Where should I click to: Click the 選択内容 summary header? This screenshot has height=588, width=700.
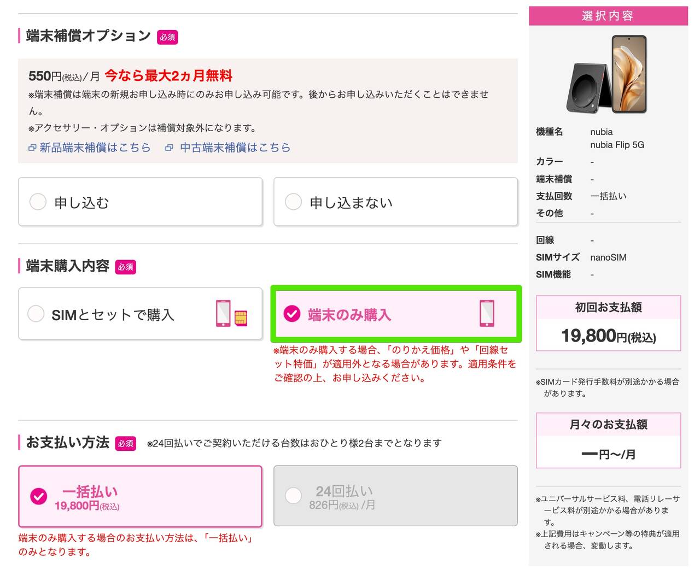click(608, 16)
